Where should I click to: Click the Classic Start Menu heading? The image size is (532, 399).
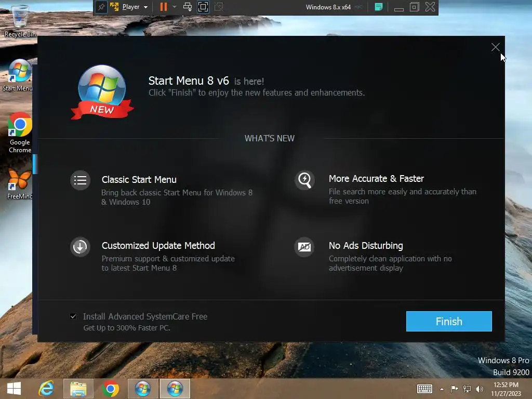(x=139, y=179)
